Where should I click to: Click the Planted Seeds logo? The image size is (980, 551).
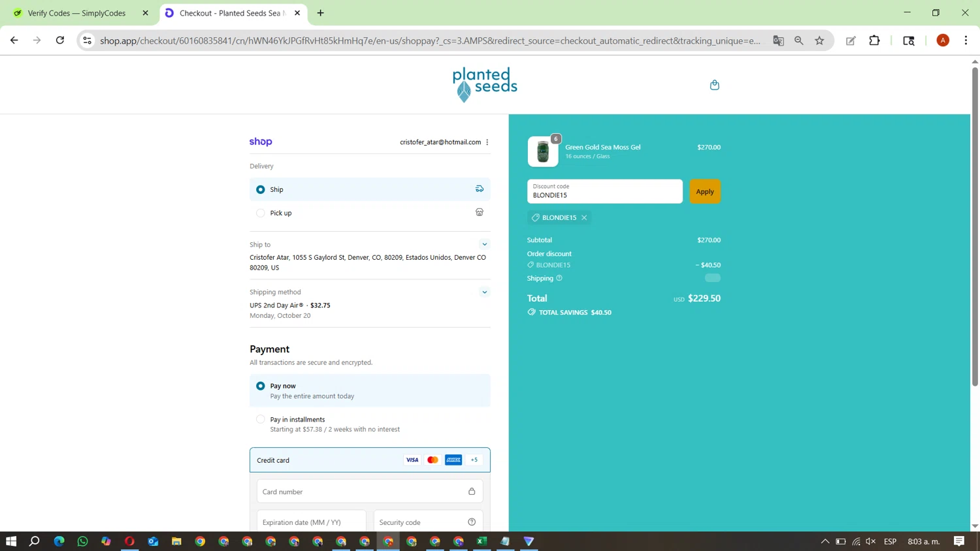[x=485, y=84]
